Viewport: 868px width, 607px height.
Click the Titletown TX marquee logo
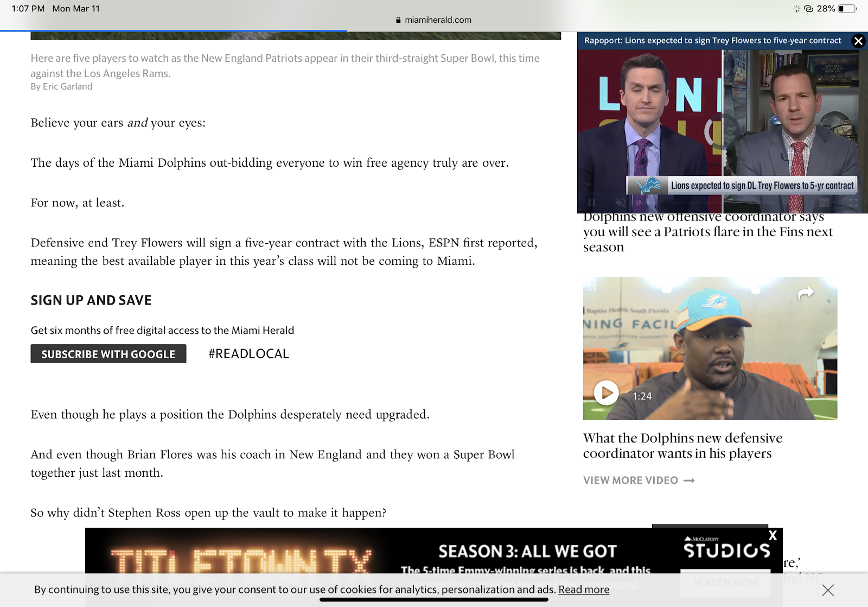pyautogui.click(x=241, y=562)
